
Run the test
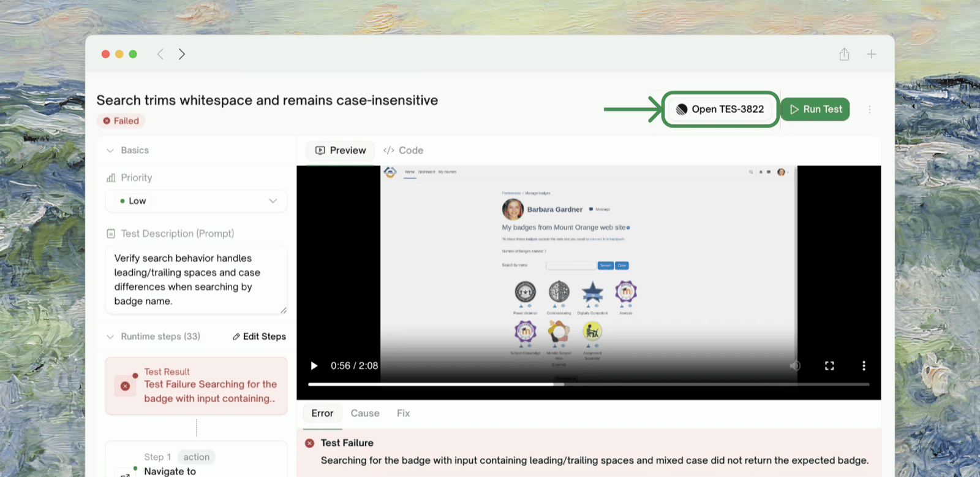click(815, 109)
